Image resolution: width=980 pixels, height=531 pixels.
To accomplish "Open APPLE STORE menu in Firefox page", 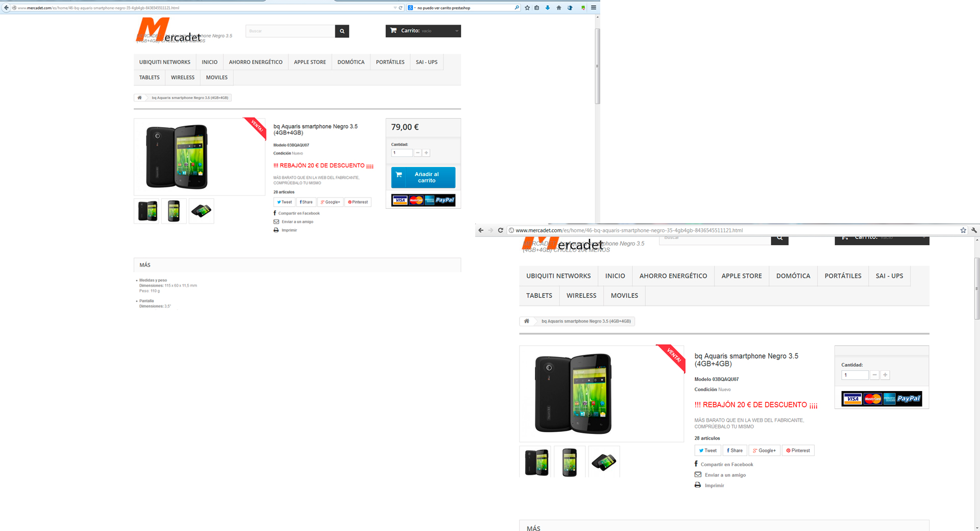I will 310,62.
